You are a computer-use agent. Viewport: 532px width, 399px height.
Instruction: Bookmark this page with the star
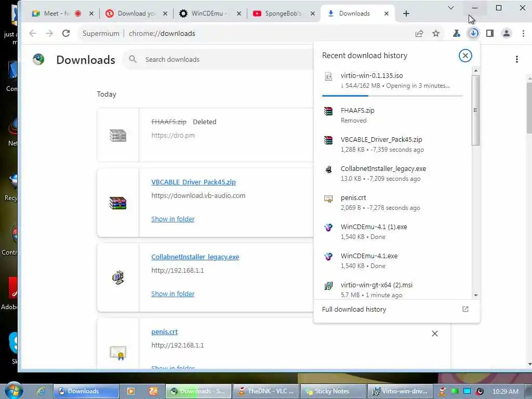tap(436, 33)
